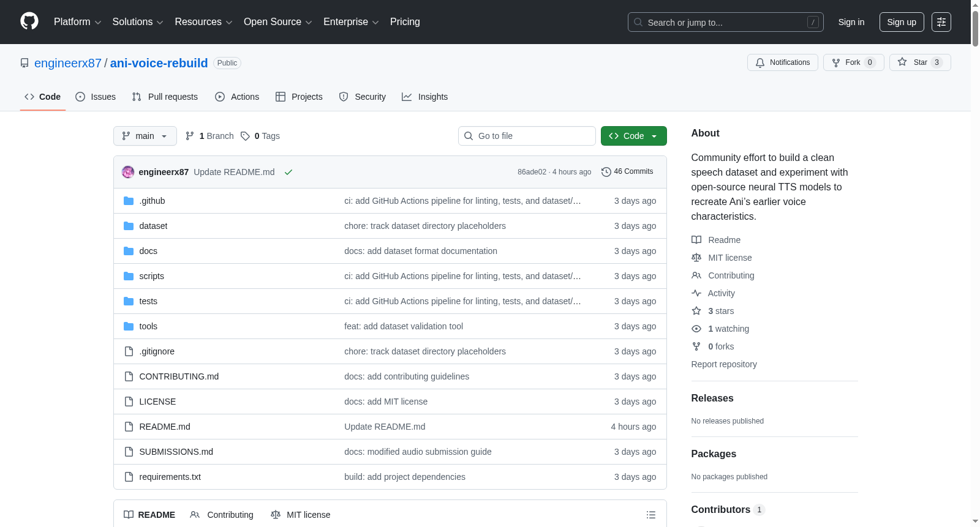Click the docs folder icon
Screen dimensions: 980x527
(129, 251)
